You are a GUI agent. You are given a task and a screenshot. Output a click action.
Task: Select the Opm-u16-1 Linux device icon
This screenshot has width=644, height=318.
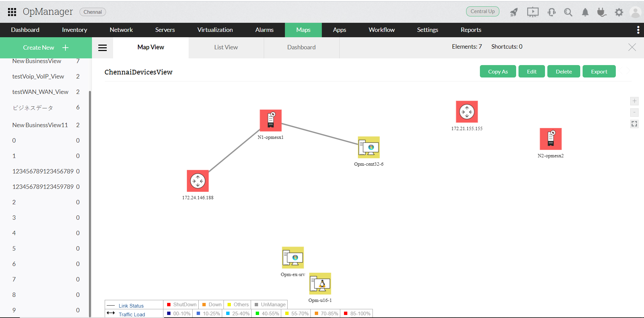tap(320, 283)
